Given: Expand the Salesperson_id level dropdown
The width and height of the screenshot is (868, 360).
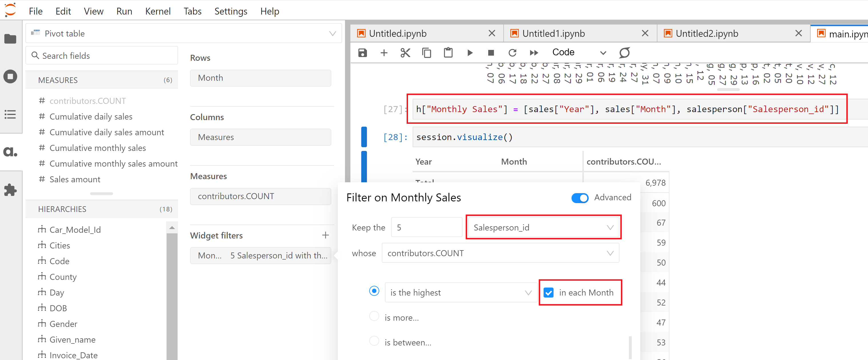Looking at the screenshot, I should (543, 227).
